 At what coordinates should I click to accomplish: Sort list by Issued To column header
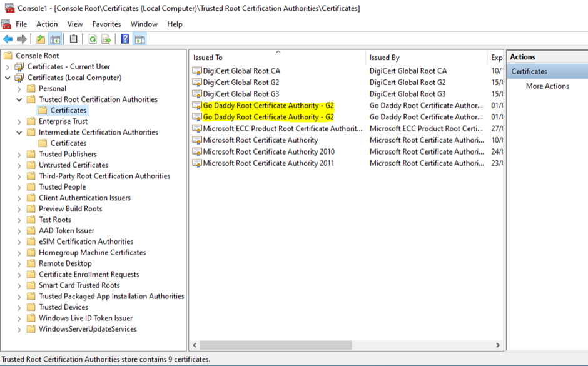[x=278, y=58]
